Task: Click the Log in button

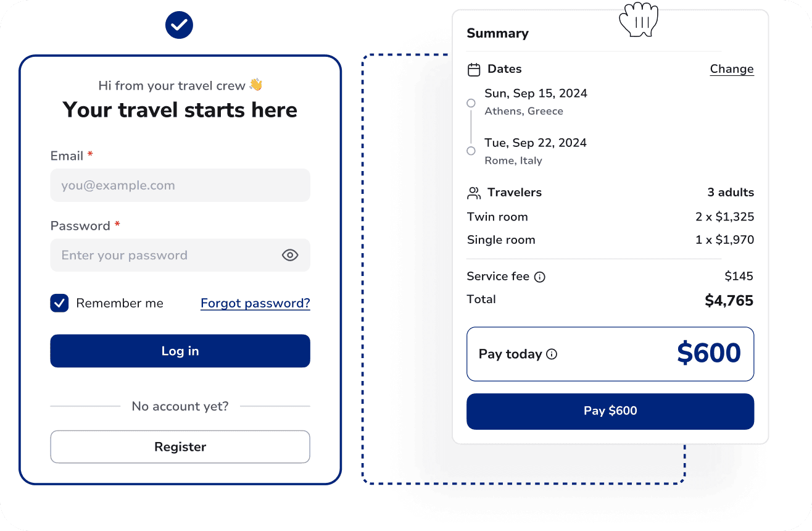Action: pos(180,351)
